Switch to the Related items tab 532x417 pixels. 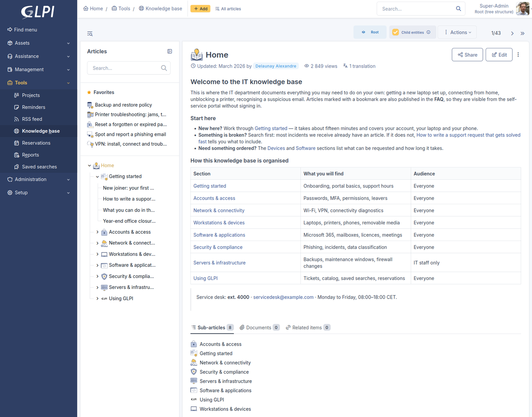(308, 328)
